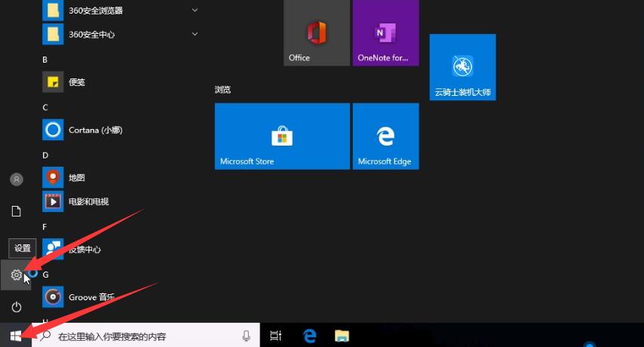The image size is (644, 347).
Task: Open the 便笺 sticky notes app
Action: pyautogui.click(x=121, y=81)
